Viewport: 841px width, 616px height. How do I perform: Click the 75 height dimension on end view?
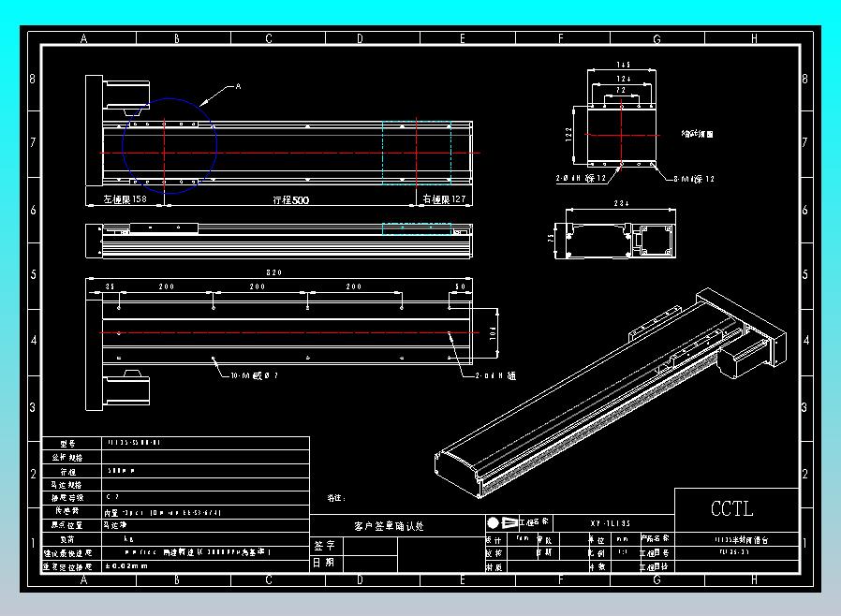tap(551, 237)
